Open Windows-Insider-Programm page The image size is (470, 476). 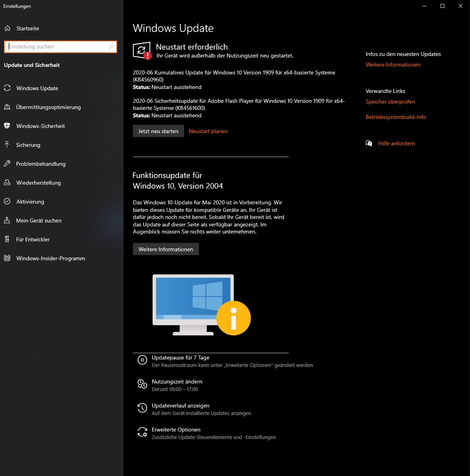click(x=51, y=258)
